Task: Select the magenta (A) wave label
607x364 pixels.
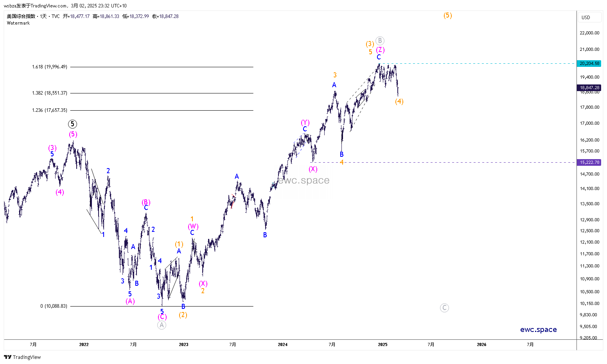Action: point(130,301)
